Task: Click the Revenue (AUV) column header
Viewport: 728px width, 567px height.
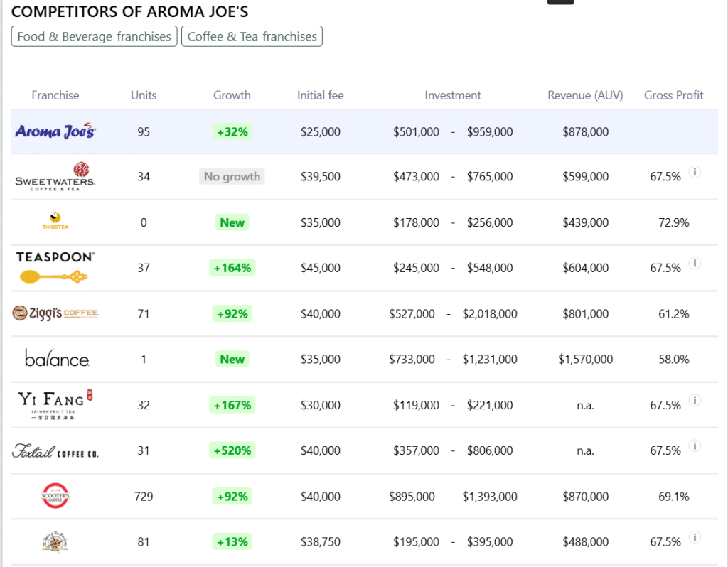Action: 585,95
